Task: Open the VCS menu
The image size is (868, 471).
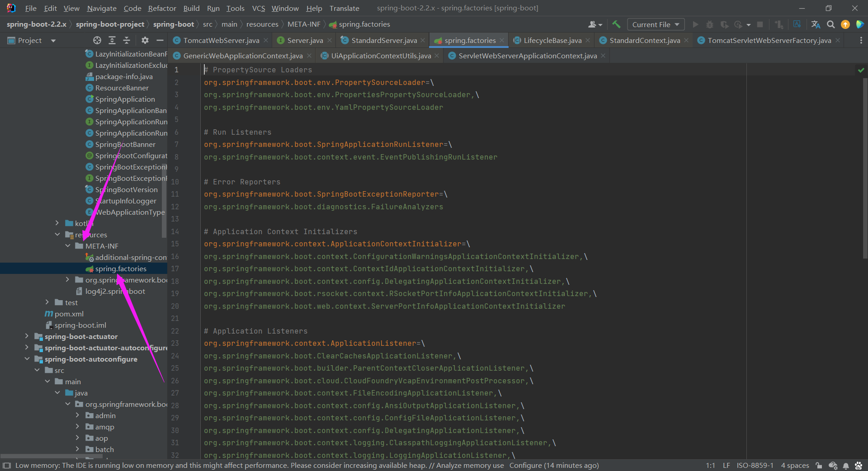Action: (259, 8)
